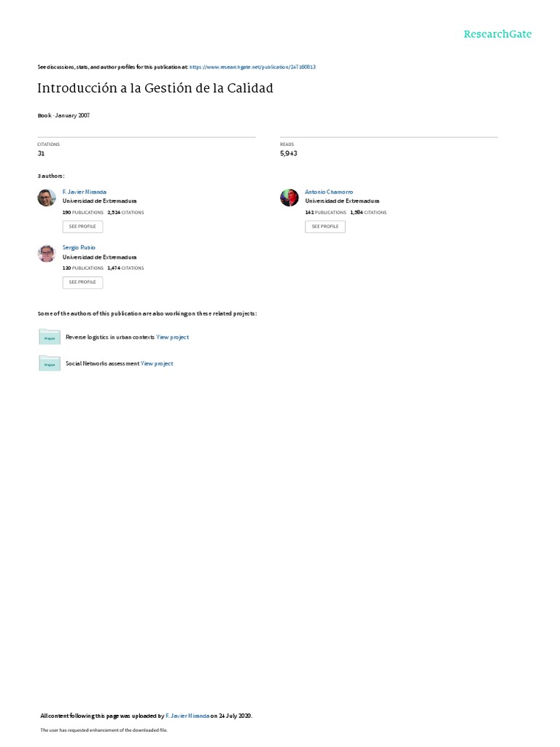This screenshot has height=747, width=560.
Task: Click the Social Networks assessment project folder icon
Action: (50, 363)
